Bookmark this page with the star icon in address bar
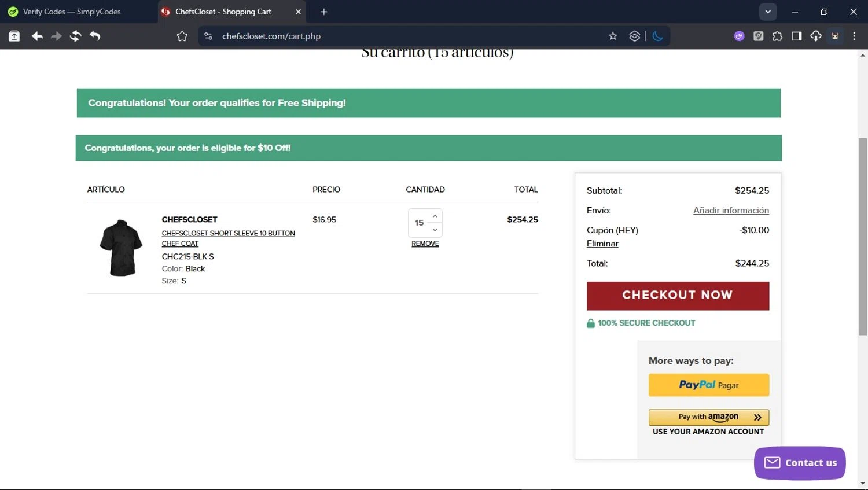Screen dimensions: 868x490 [x=613, y=36]
